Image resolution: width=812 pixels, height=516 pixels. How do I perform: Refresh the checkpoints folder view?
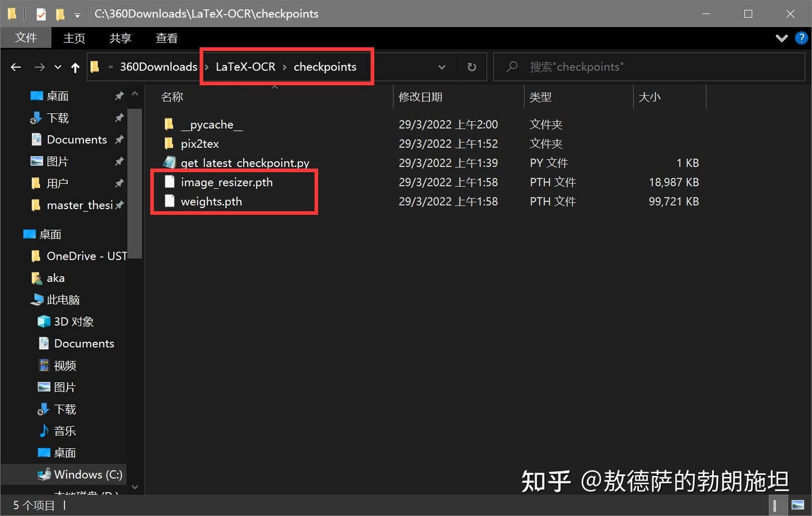[x=471, y=67]
